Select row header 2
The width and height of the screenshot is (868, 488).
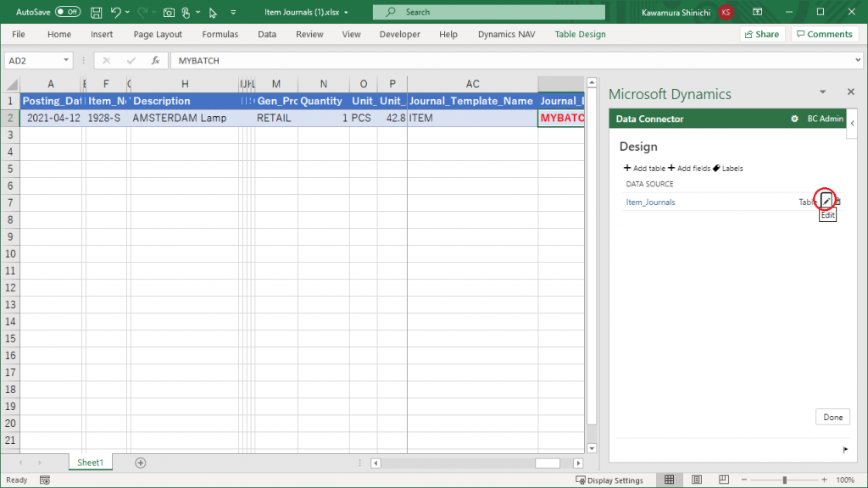(x=10, y=118)
